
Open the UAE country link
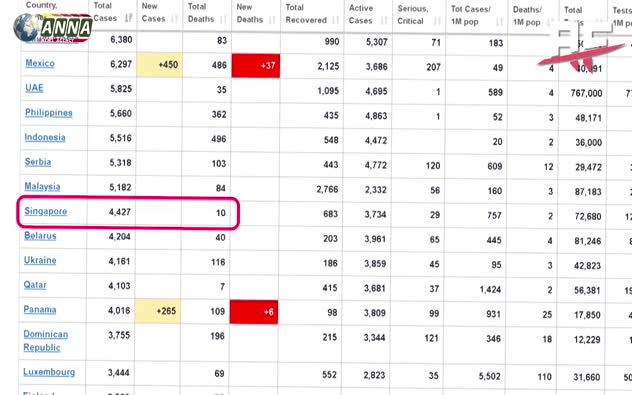pyautogui.click(x=34, y=88)
